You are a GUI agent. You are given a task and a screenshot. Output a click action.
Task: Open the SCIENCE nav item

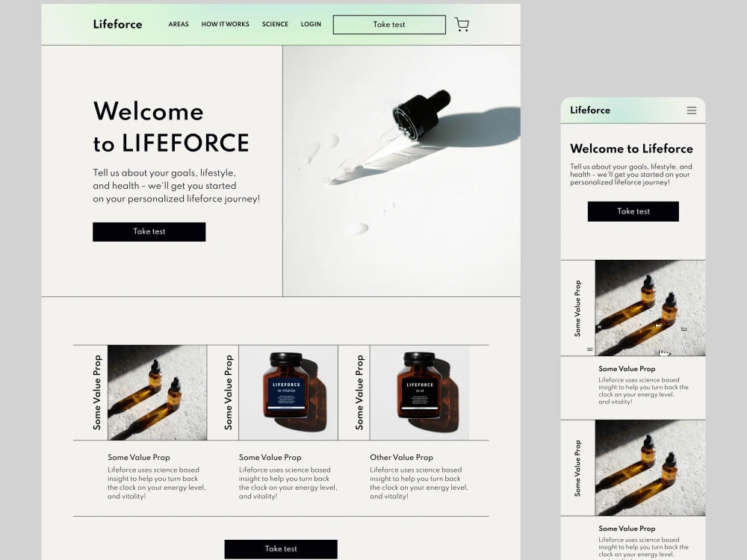tap(275, 25)
